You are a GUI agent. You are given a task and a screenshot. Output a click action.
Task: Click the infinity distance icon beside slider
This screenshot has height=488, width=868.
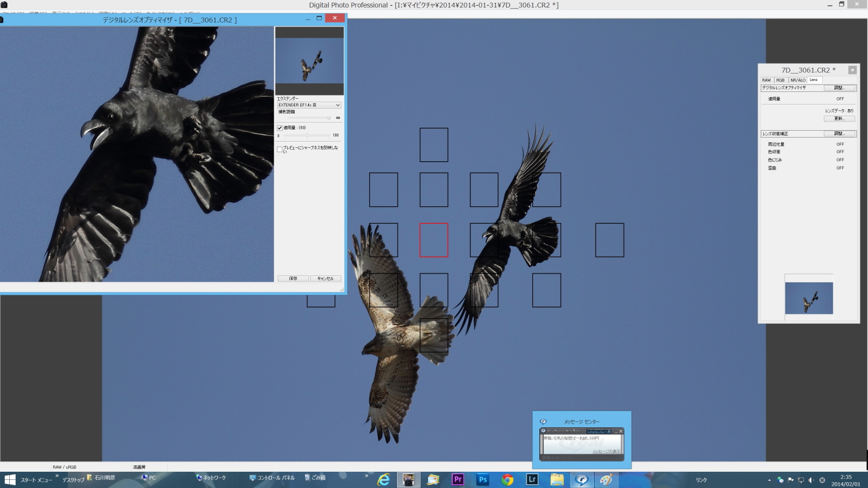338,118
